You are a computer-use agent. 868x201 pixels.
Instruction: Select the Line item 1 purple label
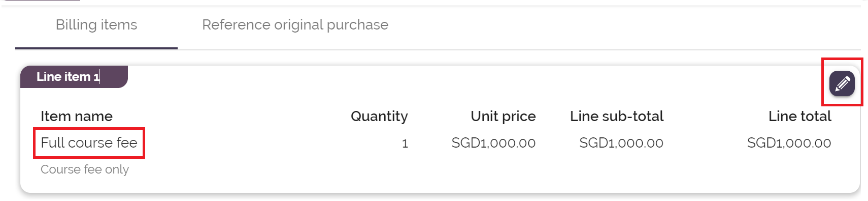(74, 77)
